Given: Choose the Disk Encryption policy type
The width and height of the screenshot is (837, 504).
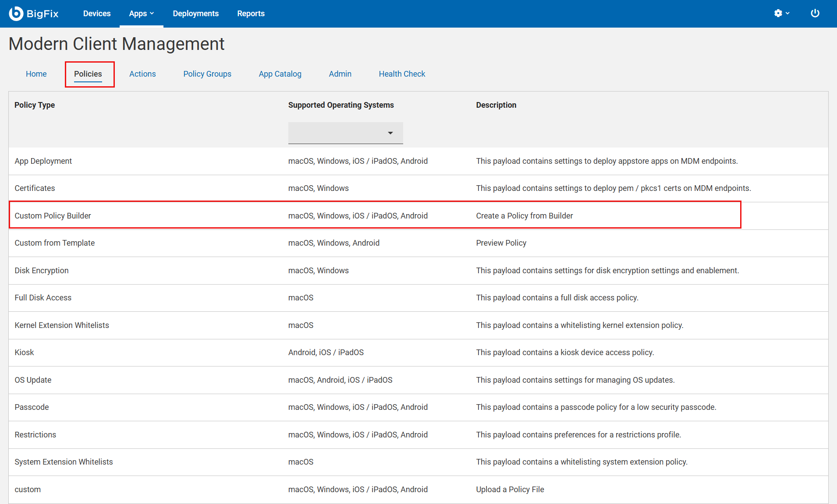Looking at the screenshot, I should pyautogui.click(x=42, y=271).
